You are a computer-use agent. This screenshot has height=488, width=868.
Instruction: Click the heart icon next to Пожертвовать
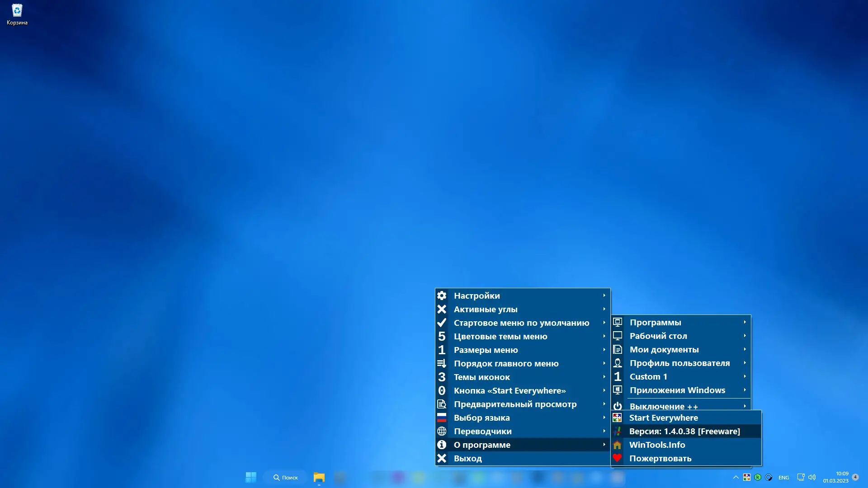click(x=618, y=458)
